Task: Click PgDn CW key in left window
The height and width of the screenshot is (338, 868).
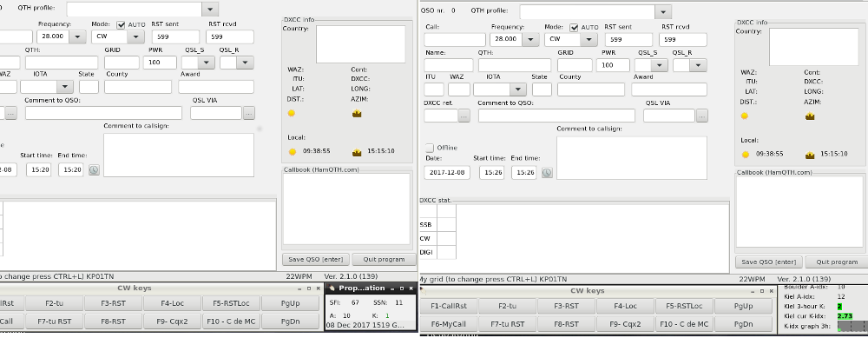Action: point(290,321)
